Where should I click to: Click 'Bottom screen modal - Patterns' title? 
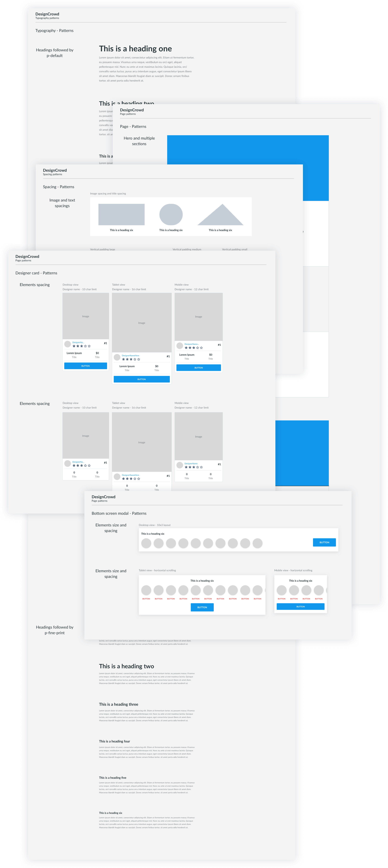pos(119,513)
